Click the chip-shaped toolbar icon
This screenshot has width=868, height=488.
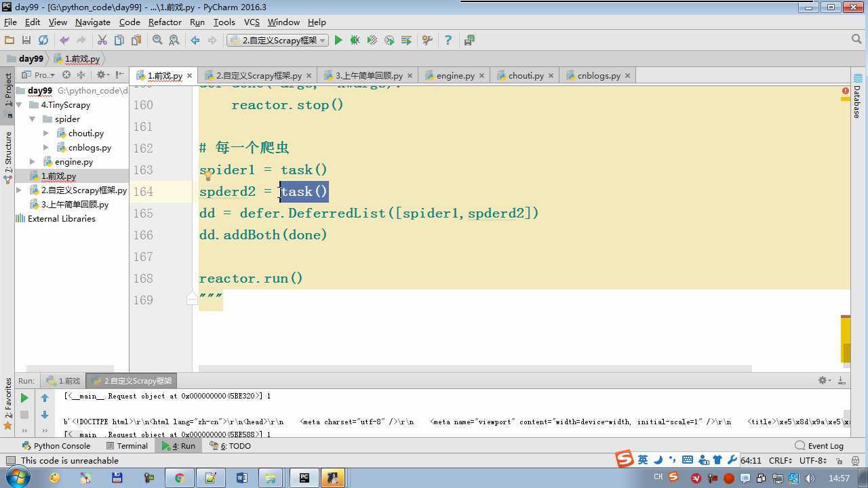pos(469,41)
